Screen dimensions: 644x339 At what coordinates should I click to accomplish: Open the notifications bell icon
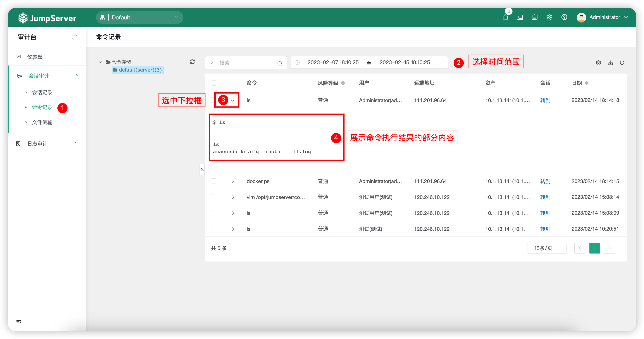coord(505,17)
